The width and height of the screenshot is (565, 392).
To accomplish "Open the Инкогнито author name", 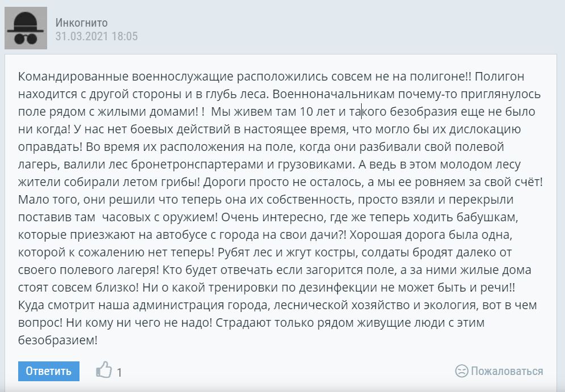I will coord(81,22).
